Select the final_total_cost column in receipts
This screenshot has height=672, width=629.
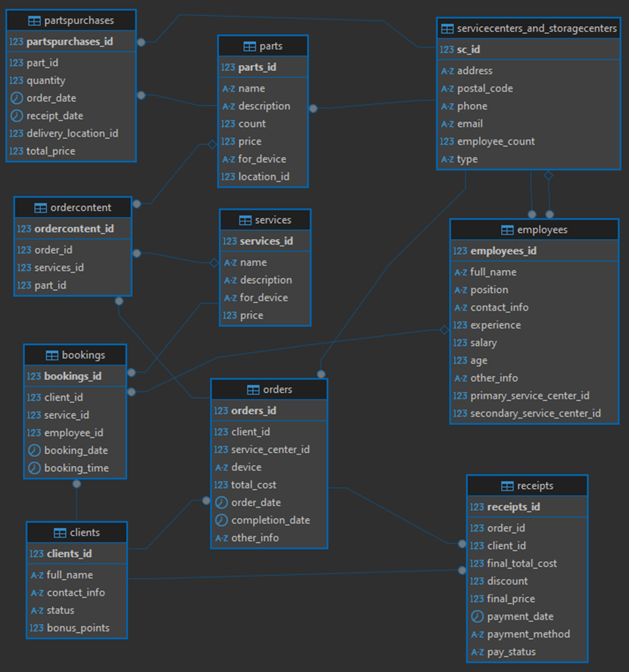point(527,564)
